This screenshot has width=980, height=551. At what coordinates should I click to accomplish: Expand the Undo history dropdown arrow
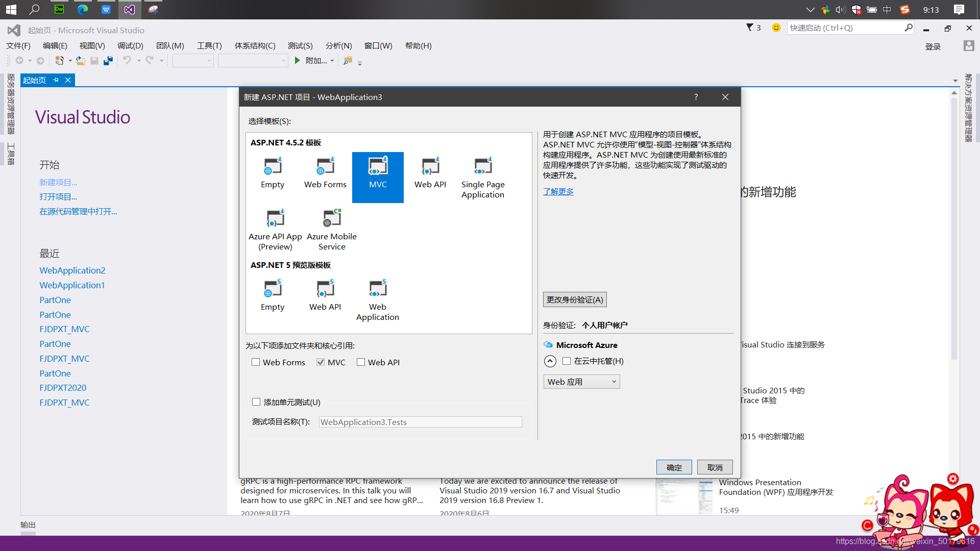pyautogui.click(x=139, y=61)
